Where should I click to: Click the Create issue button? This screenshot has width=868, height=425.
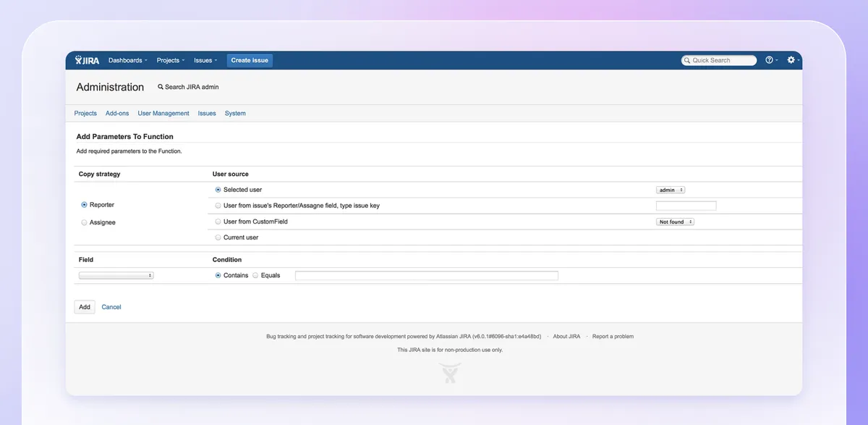point(250,60)
